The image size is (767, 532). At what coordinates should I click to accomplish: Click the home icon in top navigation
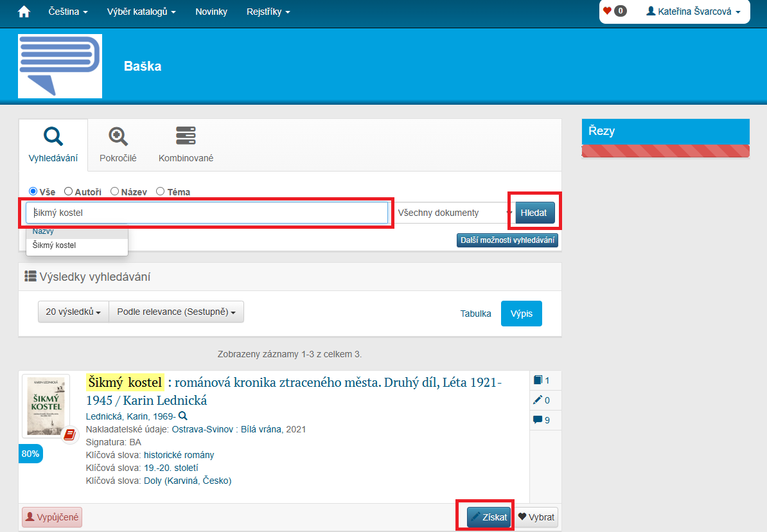(x=24, y=12)
